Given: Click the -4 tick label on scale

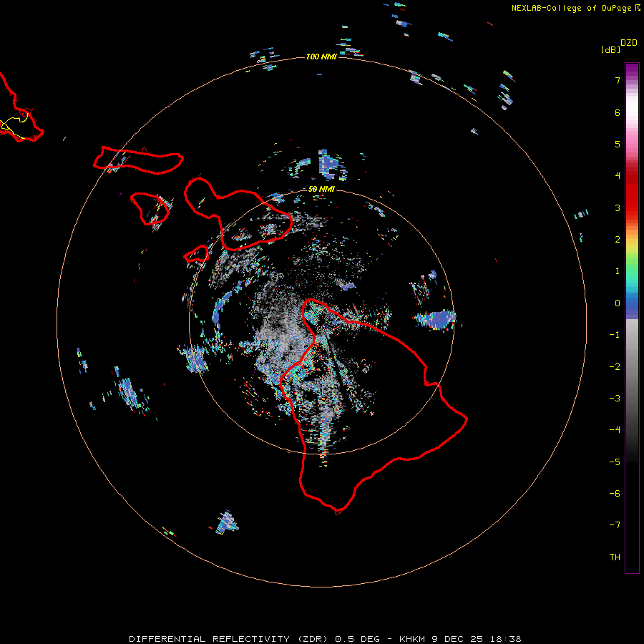Looking at the screenshot, I should 615,430.
